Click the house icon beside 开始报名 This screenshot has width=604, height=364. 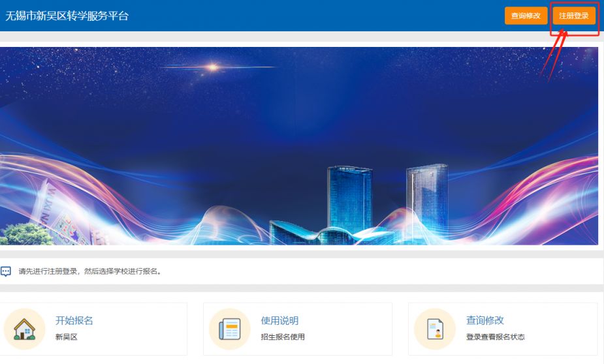pyautogui.click(x=25, y=329)
